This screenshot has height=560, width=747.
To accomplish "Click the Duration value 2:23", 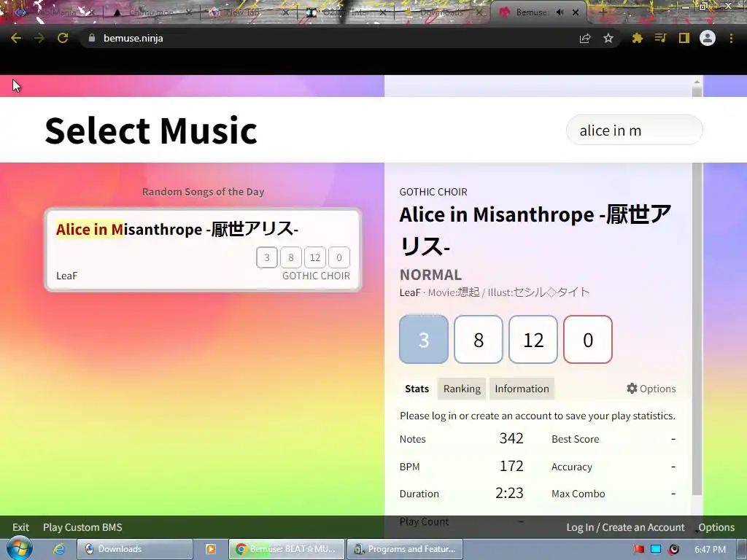I will [509, 493].
